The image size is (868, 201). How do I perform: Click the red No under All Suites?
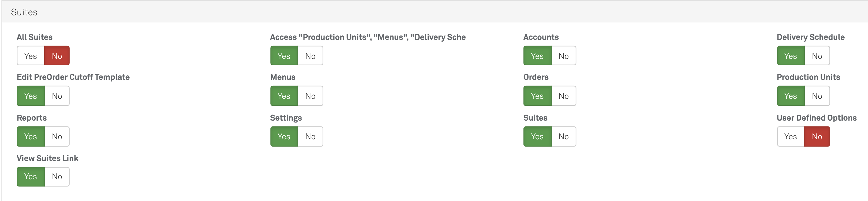tap(57, 56)
